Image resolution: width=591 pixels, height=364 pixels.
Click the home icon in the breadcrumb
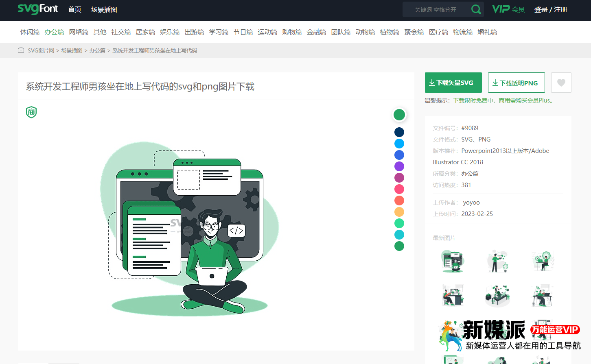click(x=21, y=50)
